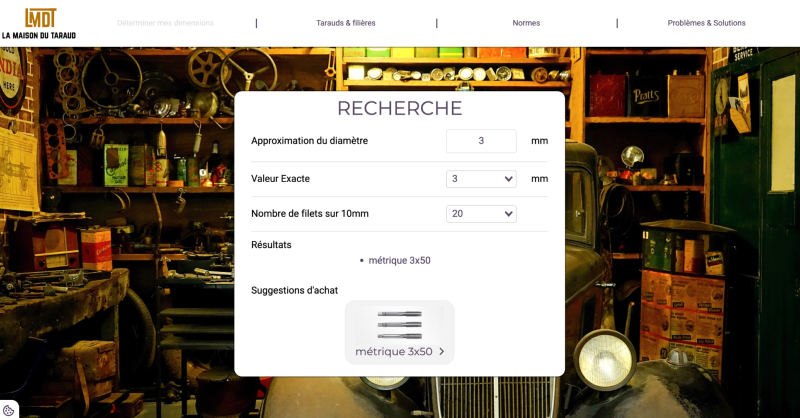This screenshot has width=800, height=418.
Task: Click the "Résultats" section title
Action: pos(271,245)
